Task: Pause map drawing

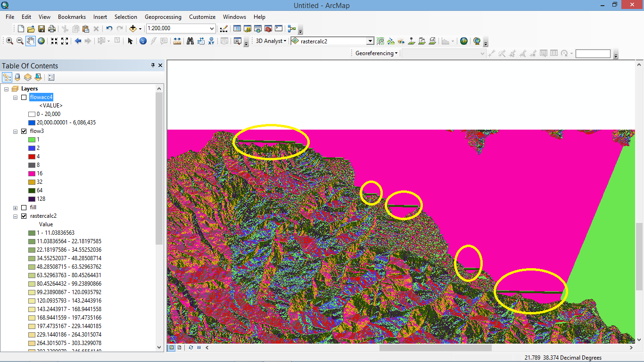Action: point(199,348)
